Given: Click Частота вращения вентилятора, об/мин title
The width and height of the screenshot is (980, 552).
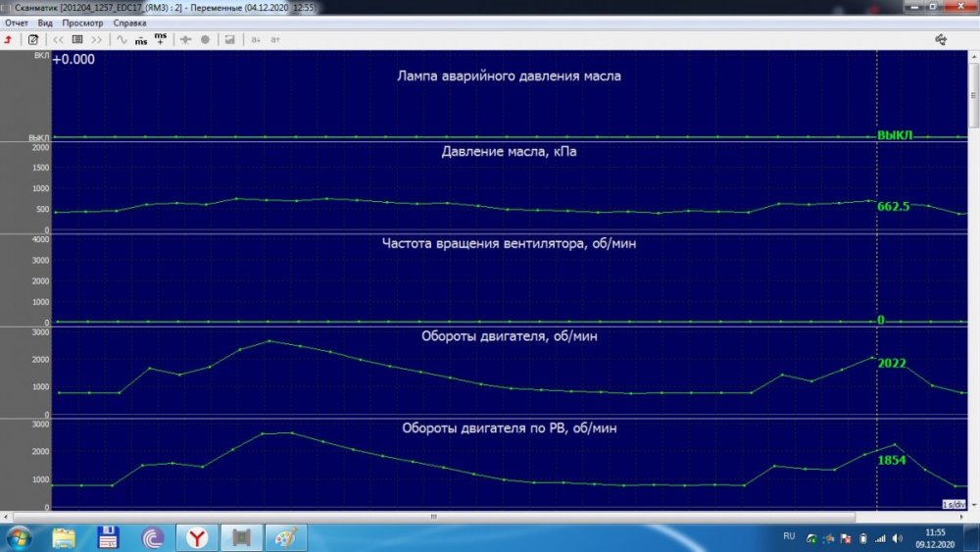Looking at the screenshot, I should [509, 243].
